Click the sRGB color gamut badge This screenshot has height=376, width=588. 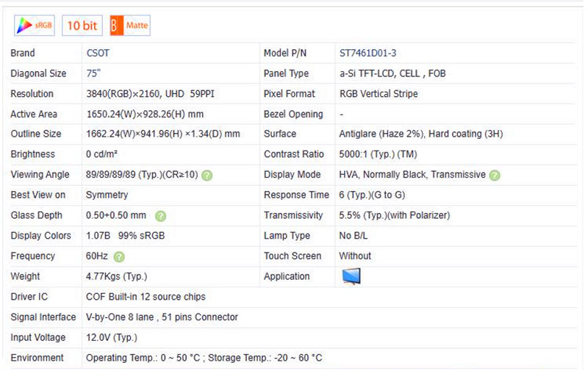click(35, 26)
